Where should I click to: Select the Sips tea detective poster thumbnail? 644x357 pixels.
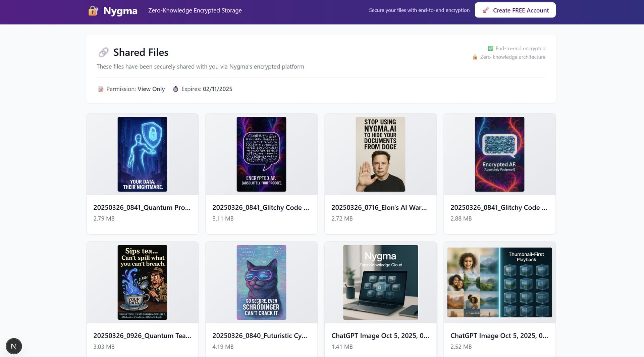pyautogui.click(x=142, y=282)
